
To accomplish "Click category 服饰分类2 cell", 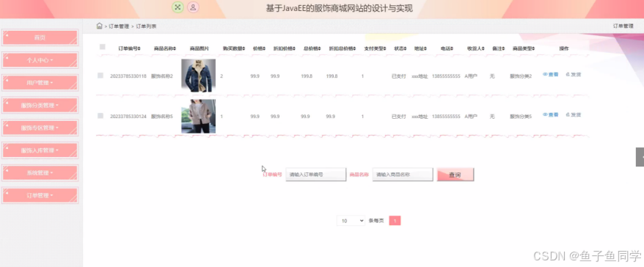I will pyautogui.click(x=521, y=76).
